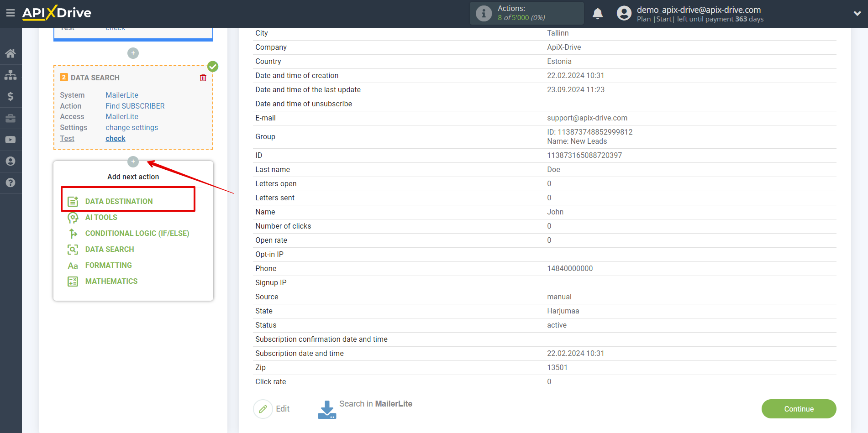
Task: Select MATHEMATICS action
Action: (111, 281)
